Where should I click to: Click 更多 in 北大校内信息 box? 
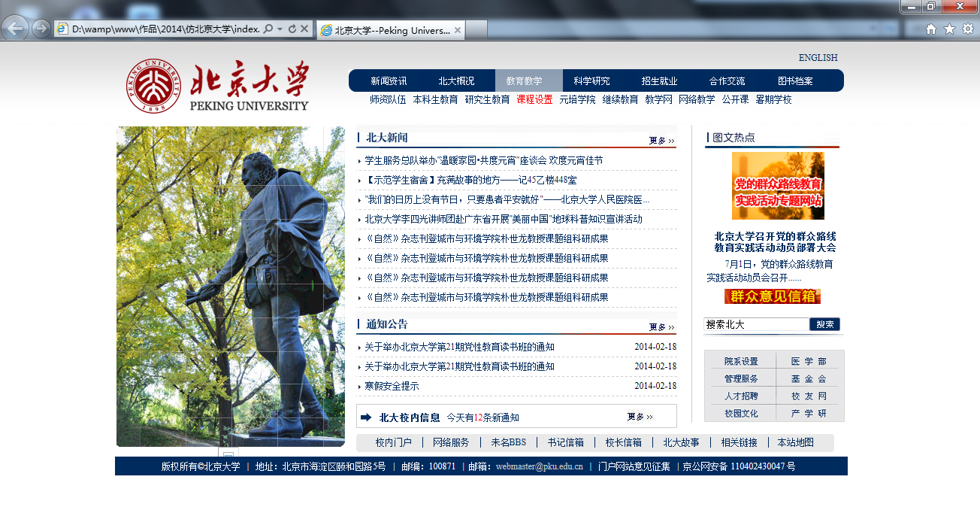tap(640, 416)
